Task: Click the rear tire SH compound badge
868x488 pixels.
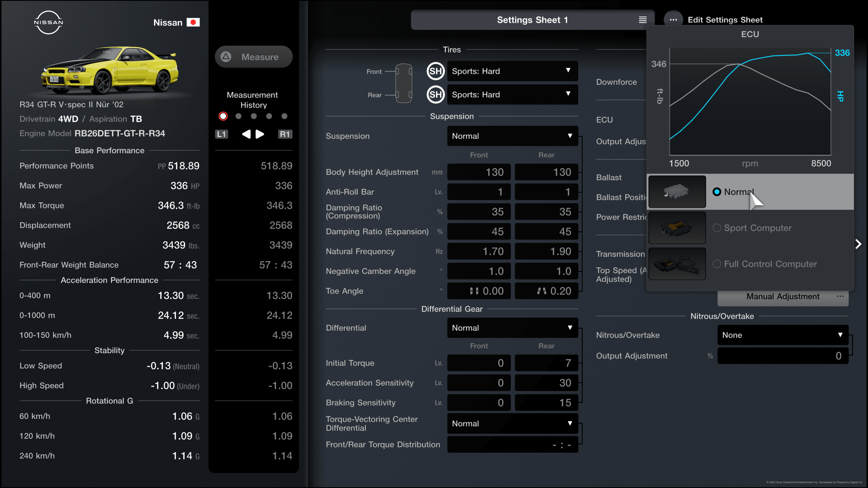Action: 435,95
